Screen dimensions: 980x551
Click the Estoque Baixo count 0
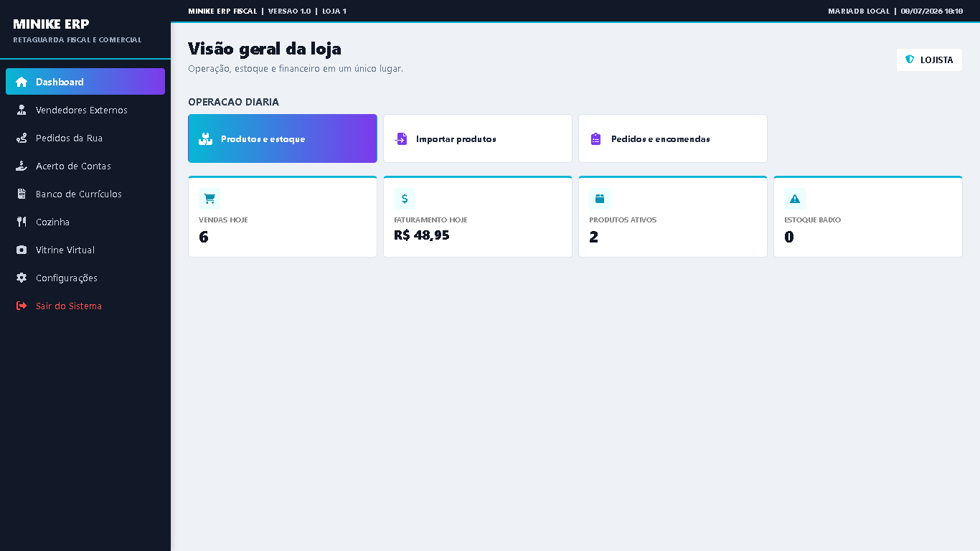coord(789,237)
